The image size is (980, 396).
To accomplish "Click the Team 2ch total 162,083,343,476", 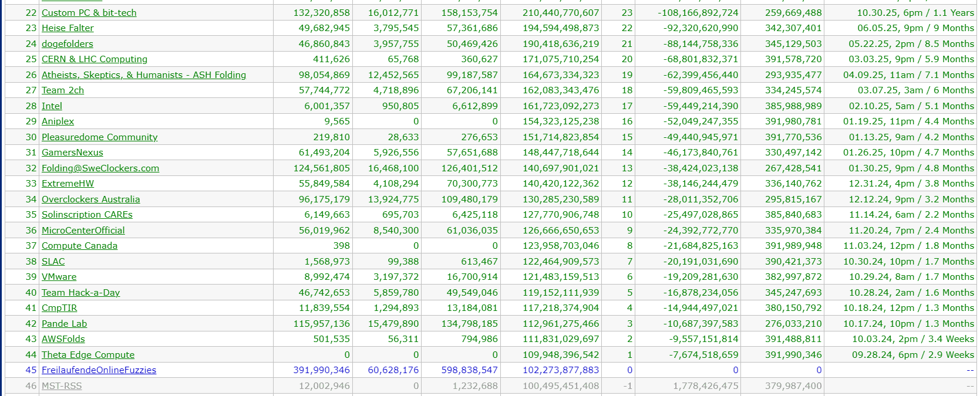I will pos(561,90).
